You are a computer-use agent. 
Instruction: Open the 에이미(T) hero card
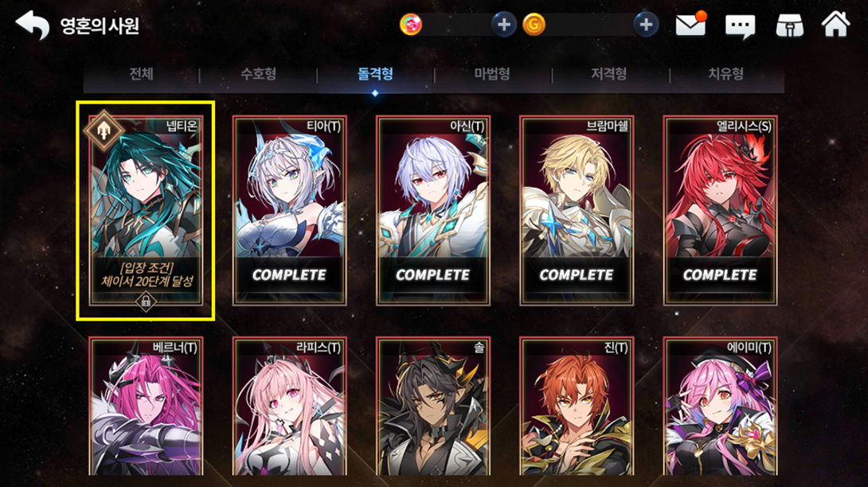(720, 406)
